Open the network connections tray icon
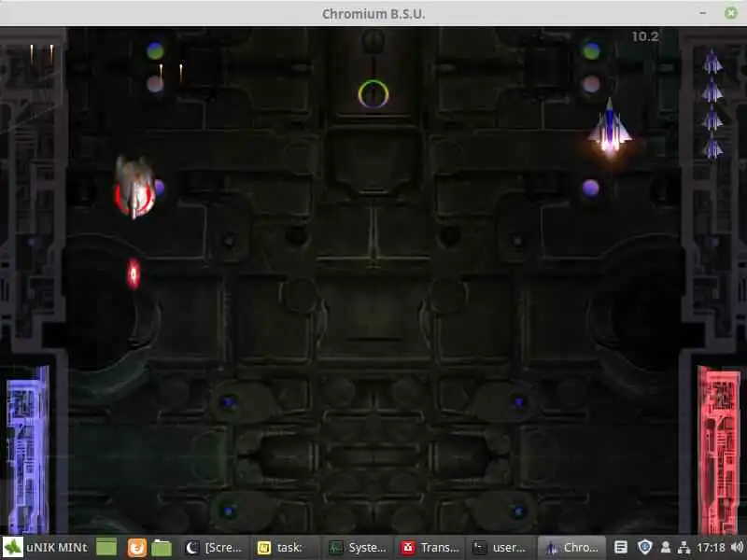Viewport: 747px width, 560px height. click(684, 548)
